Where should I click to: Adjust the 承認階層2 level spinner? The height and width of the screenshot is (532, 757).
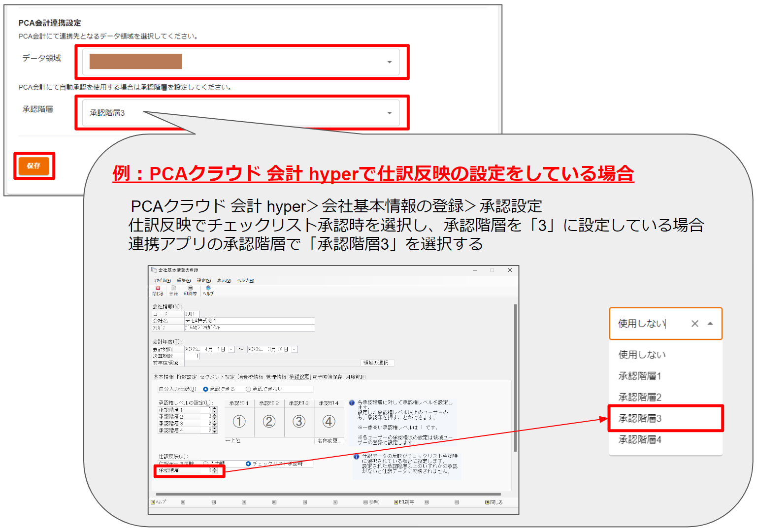tap(215, 417)
